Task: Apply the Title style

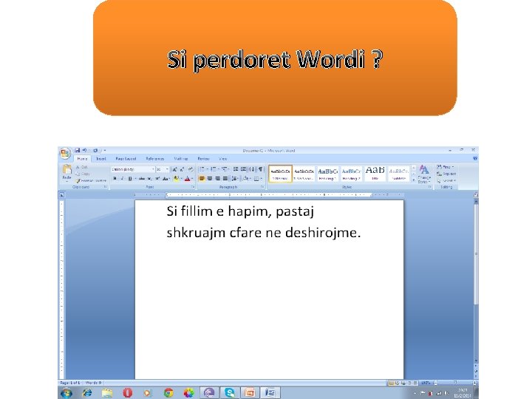Action: click(375, 174)
